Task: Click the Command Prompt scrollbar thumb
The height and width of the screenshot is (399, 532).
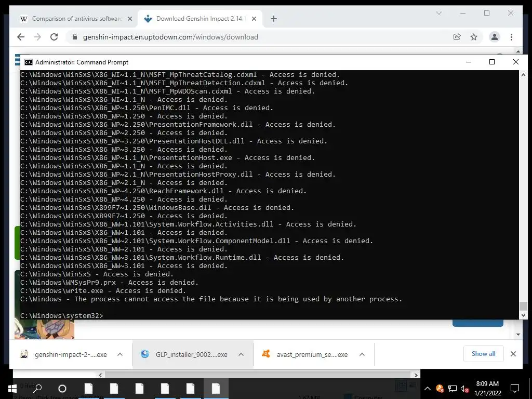Action: (523, 305)
